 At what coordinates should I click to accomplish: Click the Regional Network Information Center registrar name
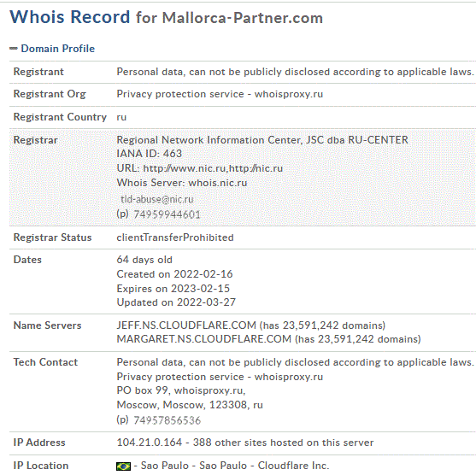click(262, 140)
